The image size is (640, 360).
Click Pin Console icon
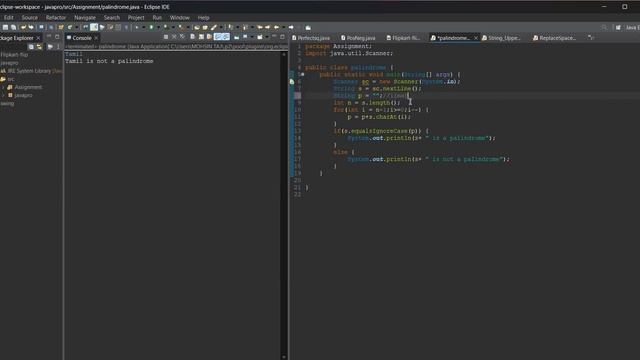236,37
